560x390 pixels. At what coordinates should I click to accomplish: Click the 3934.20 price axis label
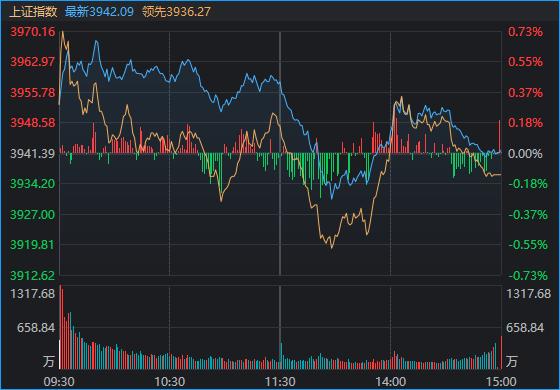tap(33, 184)
